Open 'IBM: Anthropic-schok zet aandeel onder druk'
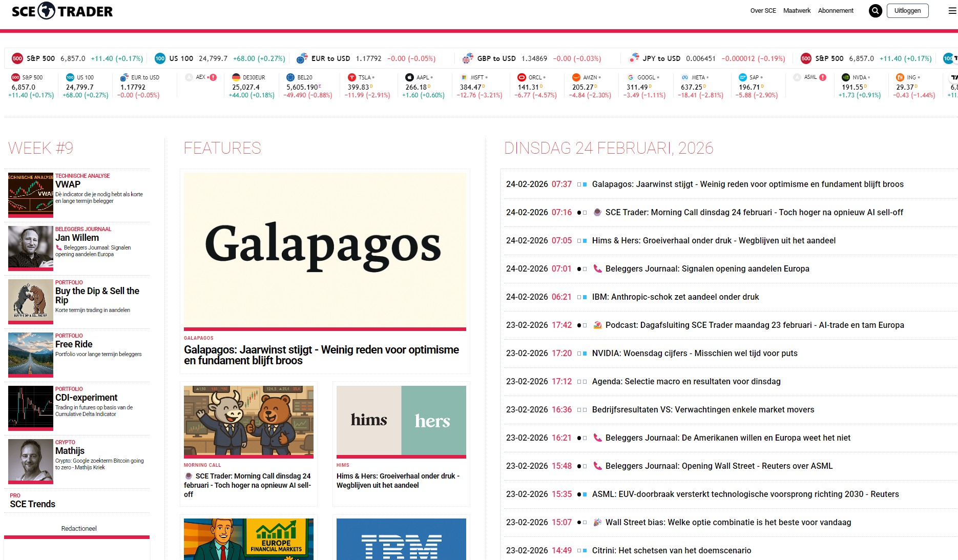958x560 pixels. click(x=675, y=297)
